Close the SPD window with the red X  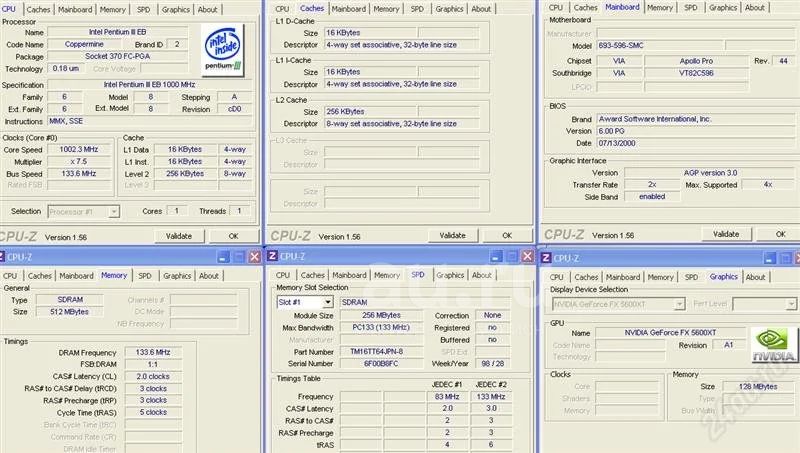528,256
